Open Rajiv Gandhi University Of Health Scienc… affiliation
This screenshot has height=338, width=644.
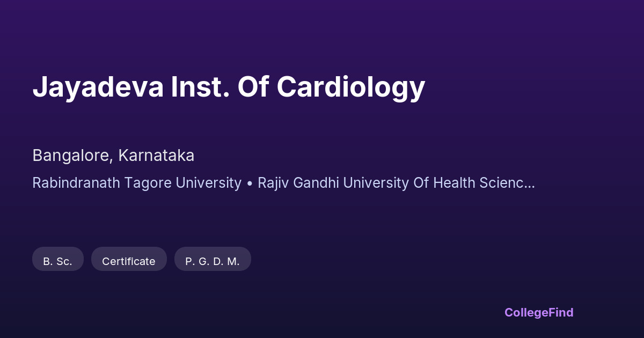click(396, 183)
